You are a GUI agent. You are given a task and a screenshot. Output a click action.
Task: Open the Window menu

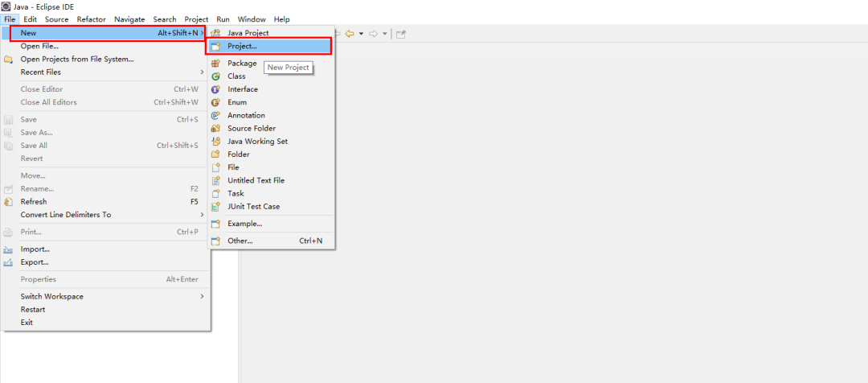(x=252, y=19)
